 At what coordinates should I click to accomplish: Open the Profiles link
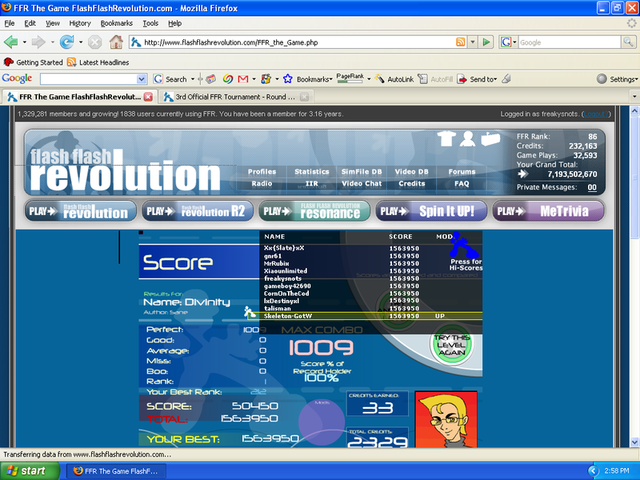click(x=262, y=172)
